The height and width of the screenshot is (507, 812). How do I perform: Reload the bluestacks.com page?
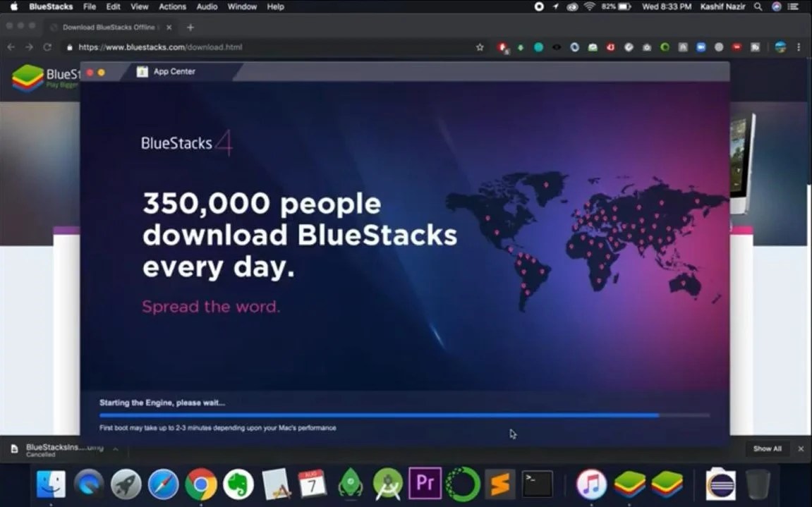pyautogui.click(x=47, y=47)
